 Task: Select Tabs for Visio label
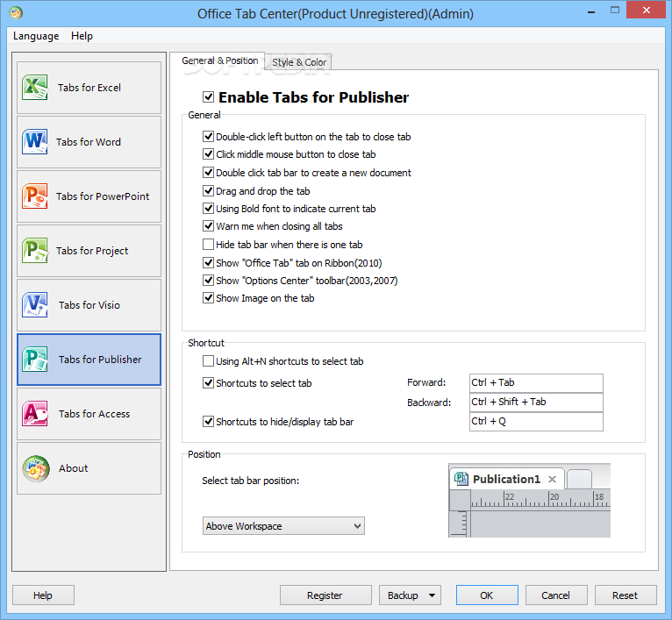89,305
